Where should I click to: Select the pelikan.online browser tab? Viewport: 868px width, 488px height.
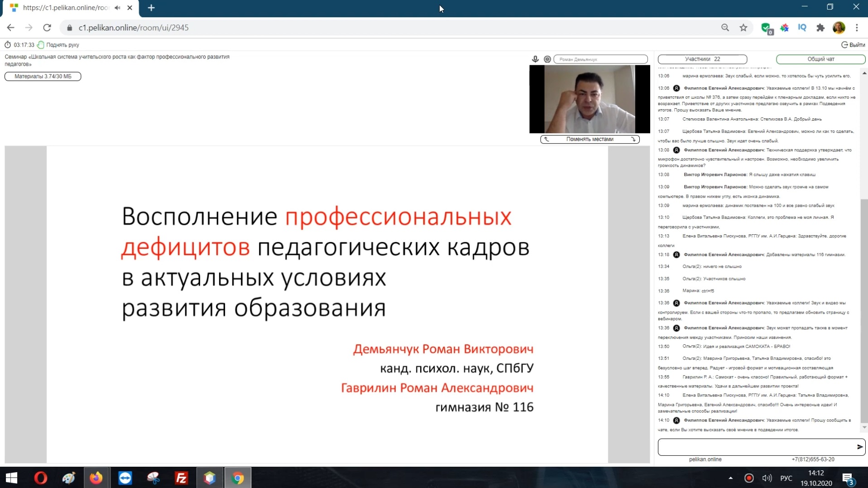(x=70, y=8)
